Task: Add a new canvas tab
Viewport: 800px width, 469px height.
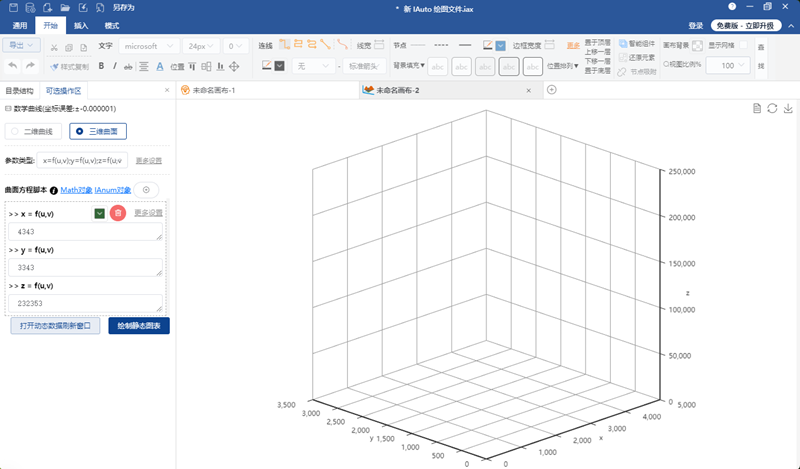Action: [552, 90]
